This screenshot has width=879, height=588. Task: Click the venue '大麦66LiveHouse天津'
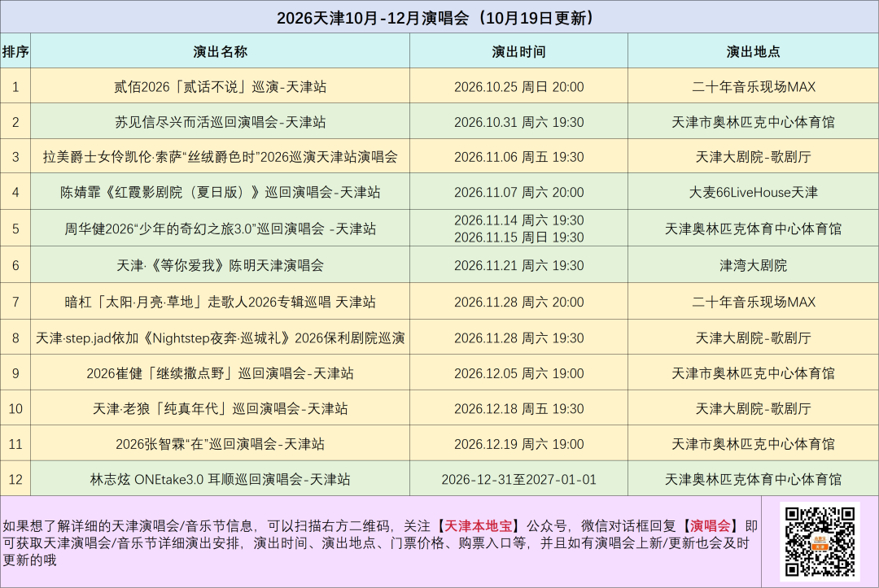[x=753, y=192]
